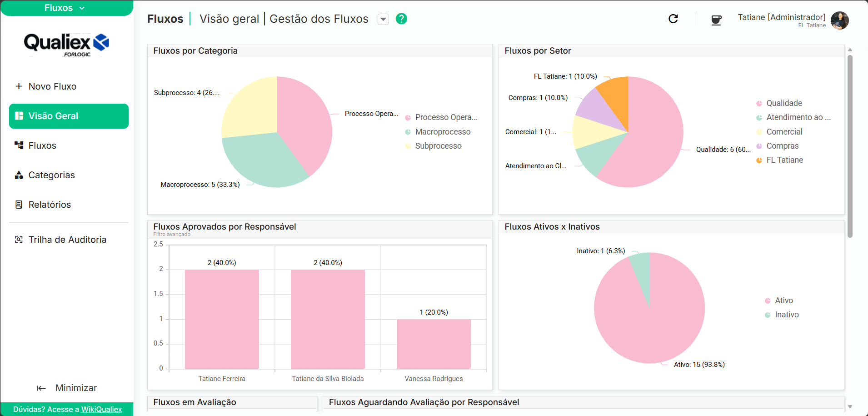This screenshot has height=416, width=868.
Task: Click the coffee cup icon in header
Action: pyautogui.click(x=716, y=20)
